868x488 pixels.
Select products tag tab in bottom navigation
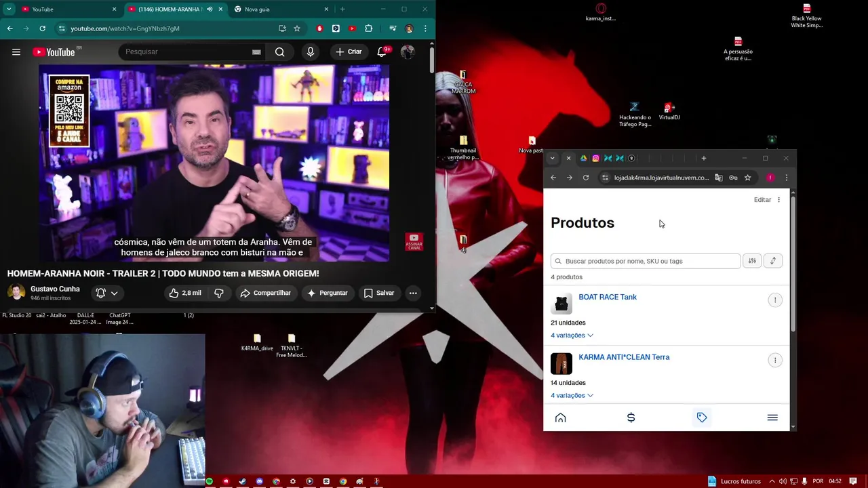702,418
